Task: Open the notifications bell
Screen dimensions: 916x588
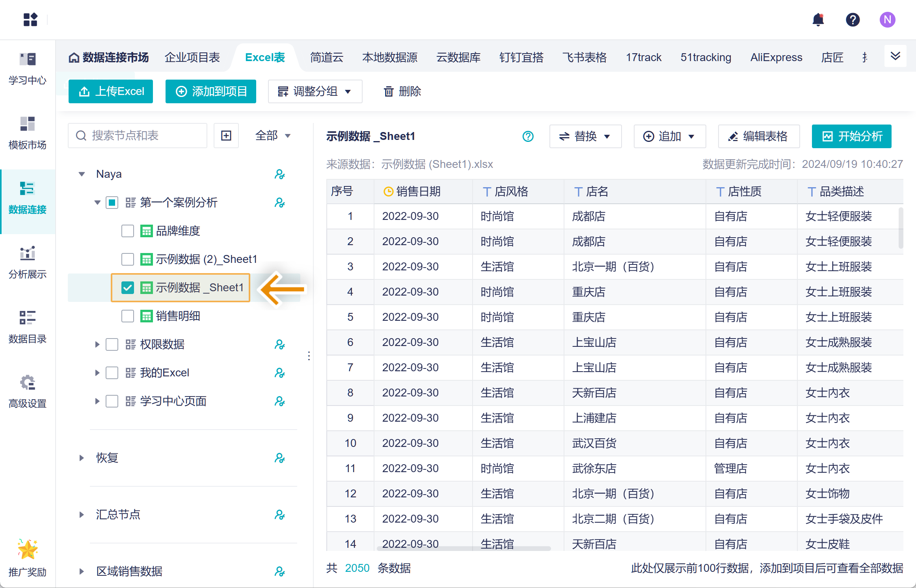Action: (x=818, y=19)
